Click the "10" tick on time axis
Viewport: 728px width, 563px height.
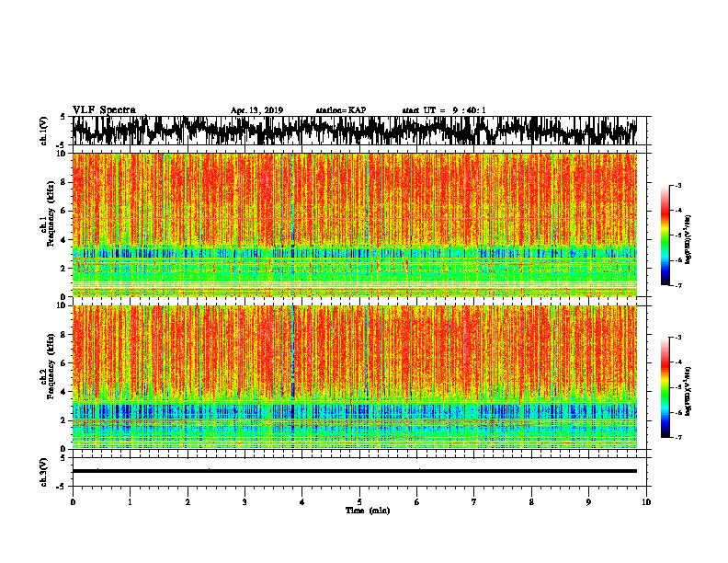[646, 502]
